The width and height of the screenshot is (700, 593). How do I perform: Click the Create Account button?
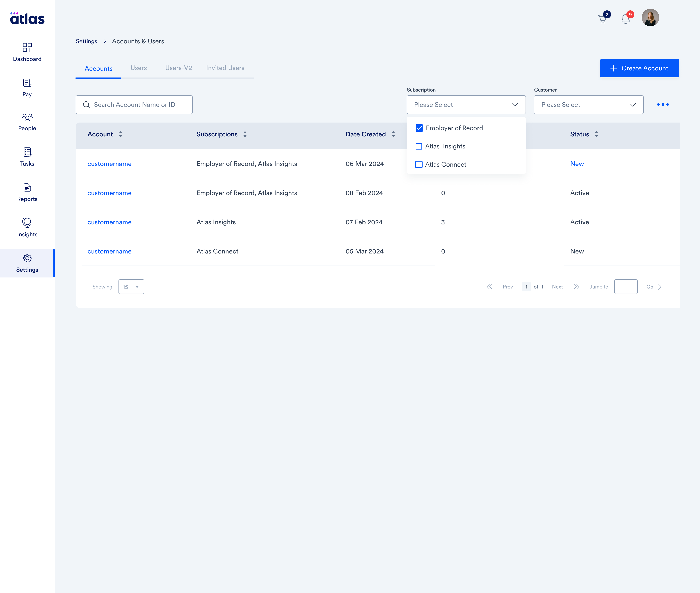(639, 68)
